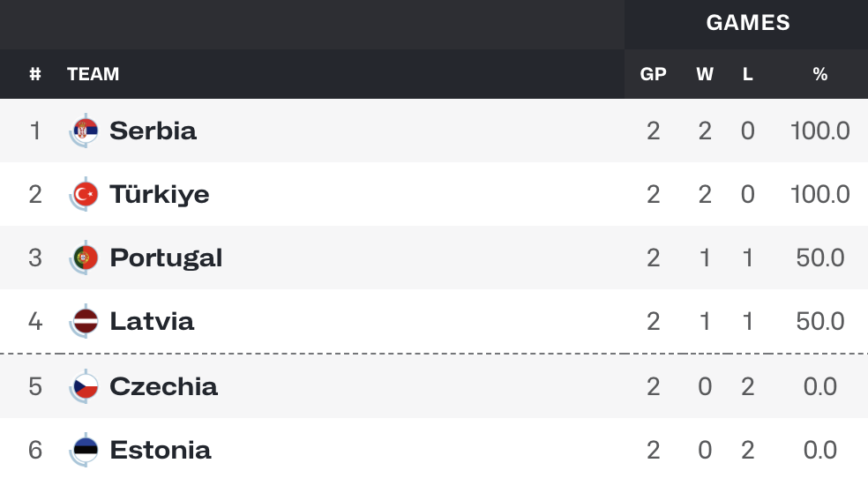The width and height of the screenshot is (868, 478).
Task: Sort by the % column header
Action: point(819,74)
